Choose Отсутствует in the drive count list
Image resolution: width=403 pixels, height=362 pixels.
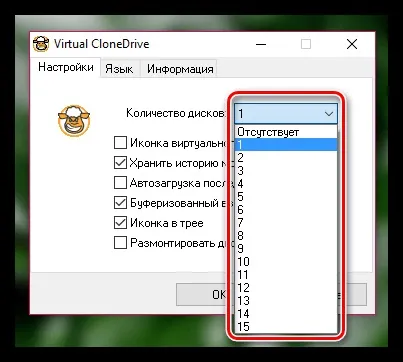pos(286,132)
